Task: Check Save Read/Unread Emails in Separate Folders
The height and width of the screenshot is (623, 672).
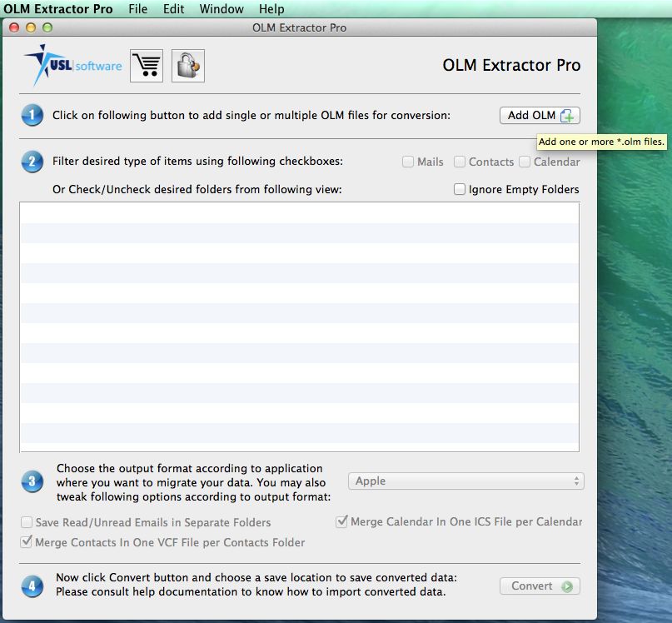Action: (27, 522)
